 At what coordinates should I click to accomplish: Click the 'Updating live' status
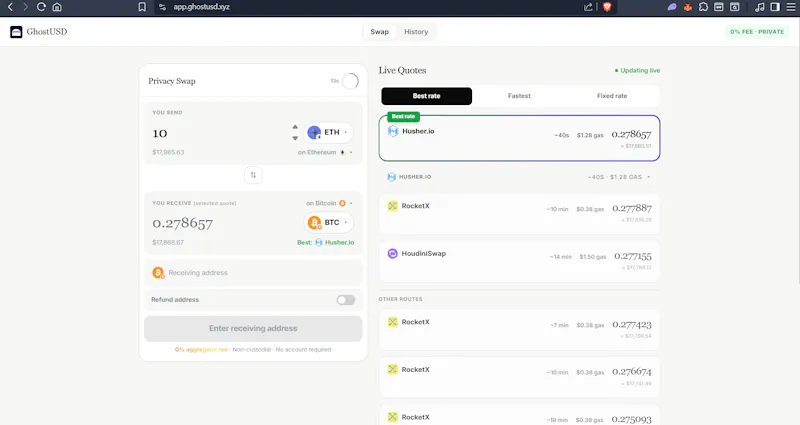click(637, 70)
